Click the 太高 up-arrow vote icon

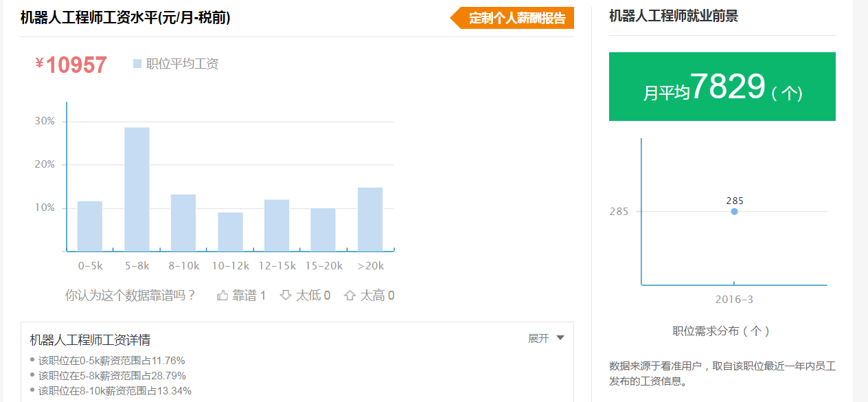[x=351, y=294]
